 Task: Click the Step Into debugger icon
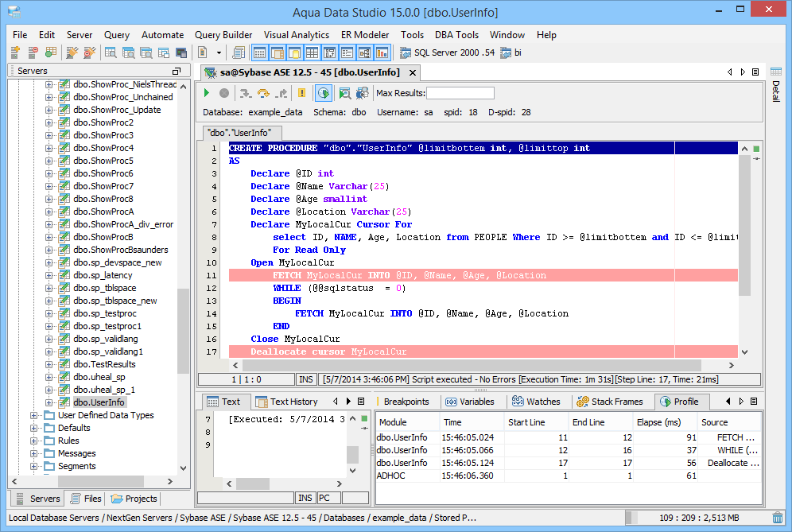(246, 93)
